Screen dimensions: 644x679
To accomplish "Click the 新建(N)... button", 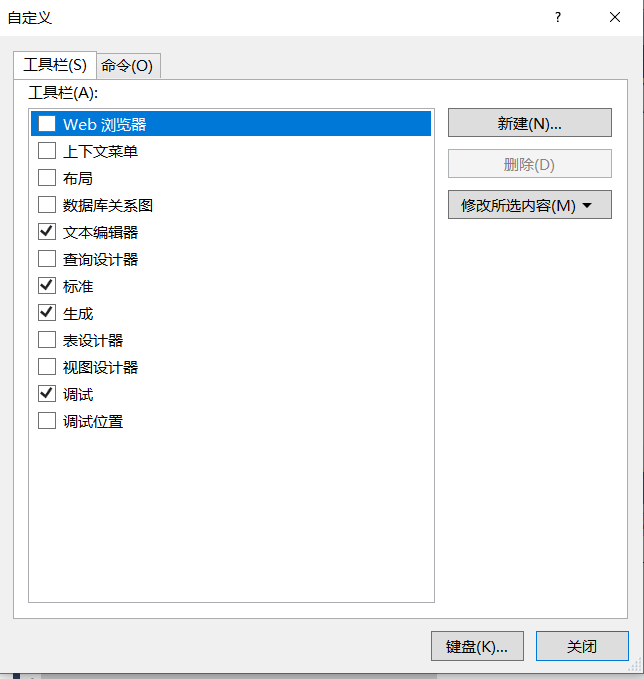I will pos(529,123).
